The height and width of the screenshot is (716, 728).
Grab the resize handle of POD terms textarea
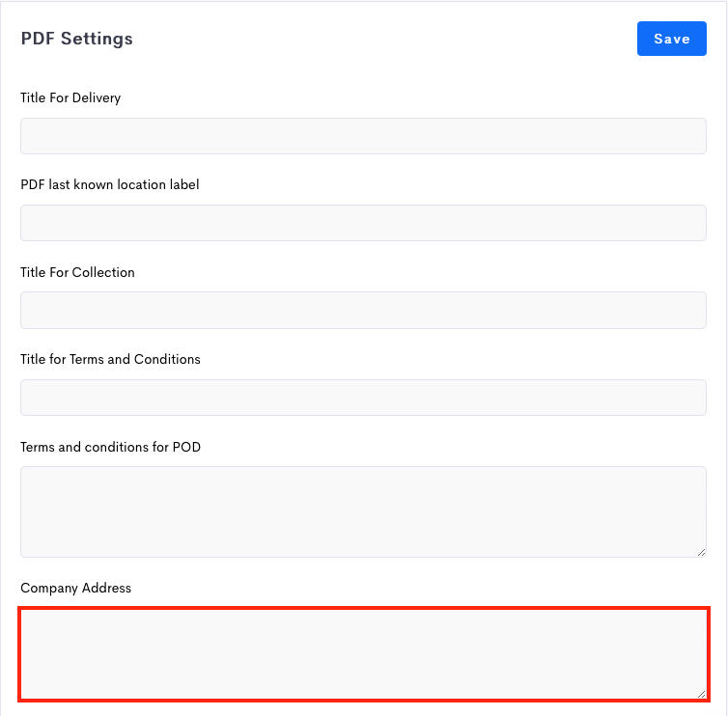(x=702, y=552)
